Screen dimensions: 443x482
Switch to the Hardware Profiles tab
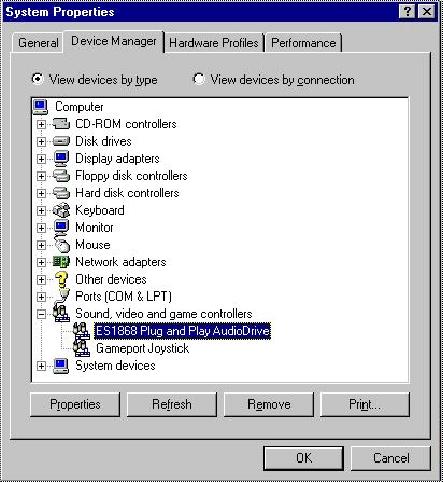coord(214,43)
